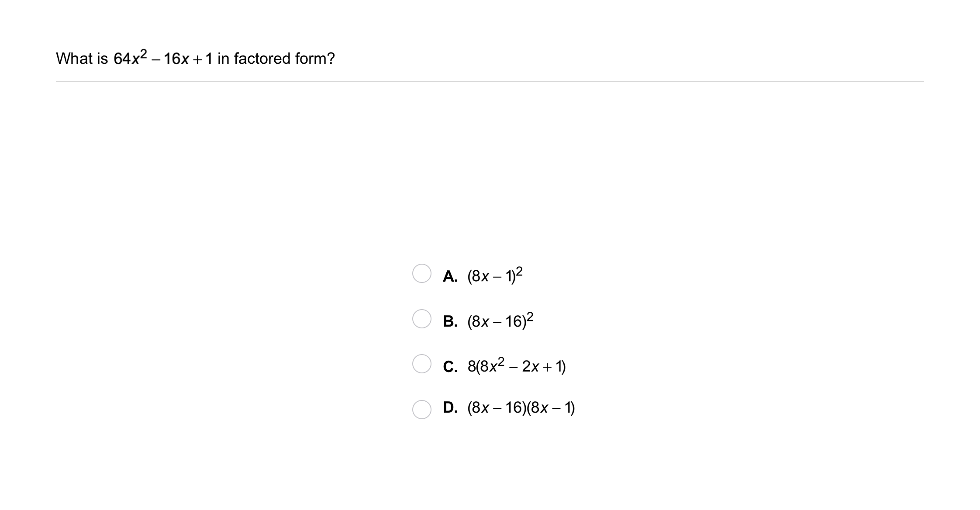980x510 pixels.
Task: Click the word "in" within the question
Action: tap(223, 59)
